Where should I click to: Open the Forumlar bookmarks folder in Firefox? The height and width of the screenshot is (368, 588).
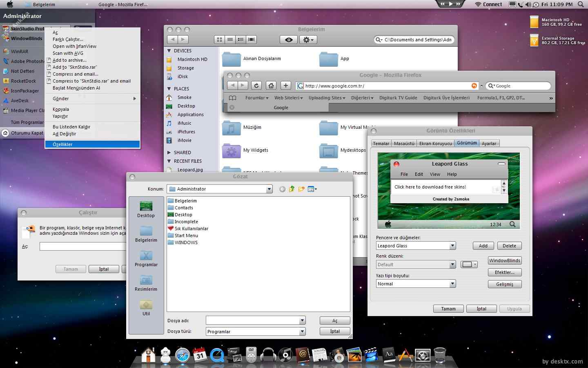(x=257, y=98)
